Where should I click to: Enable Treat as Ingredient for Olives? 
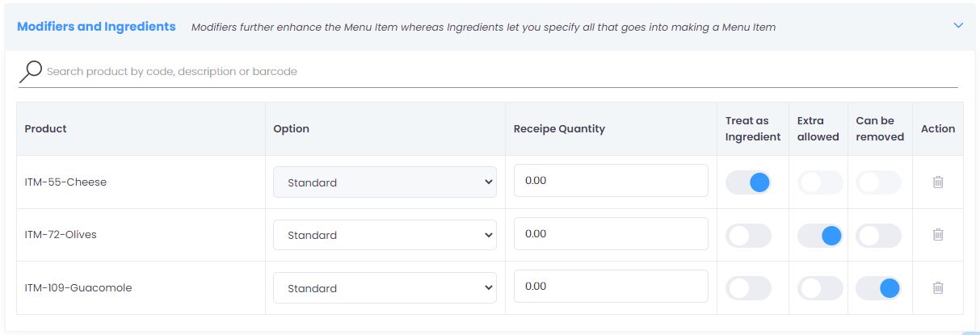click(748, 236)
